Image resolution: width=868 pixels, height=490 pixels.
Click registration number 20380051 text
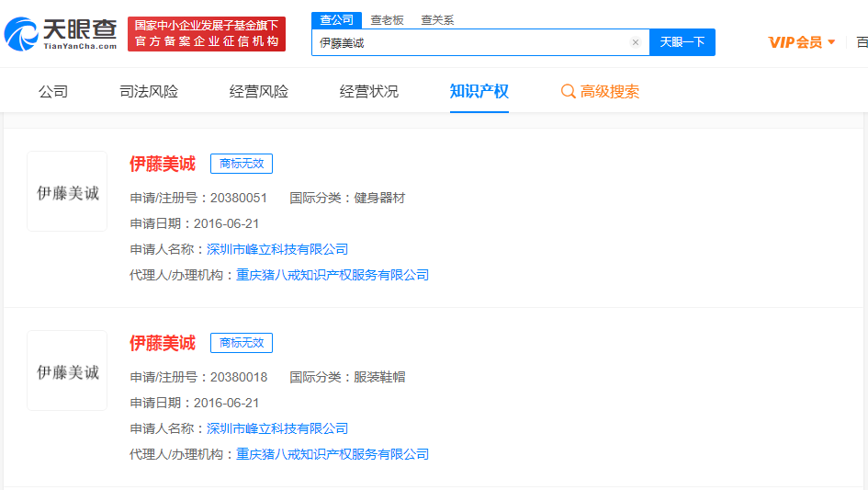coord(239,198)
